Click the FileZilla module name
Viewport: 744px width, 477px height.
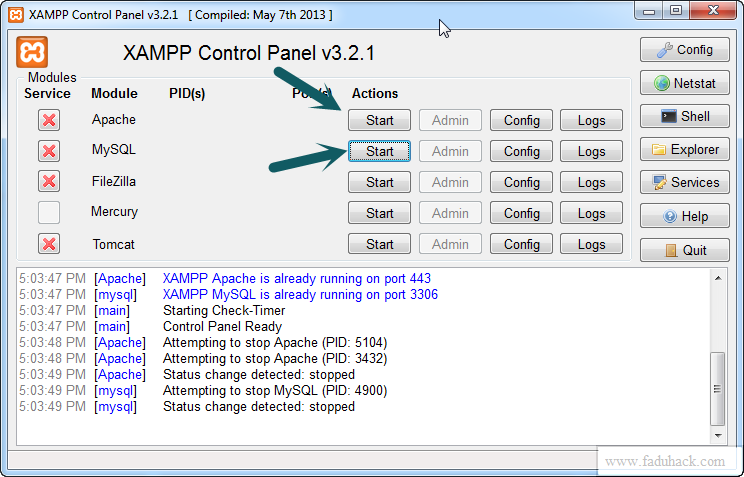coord(114,181)
